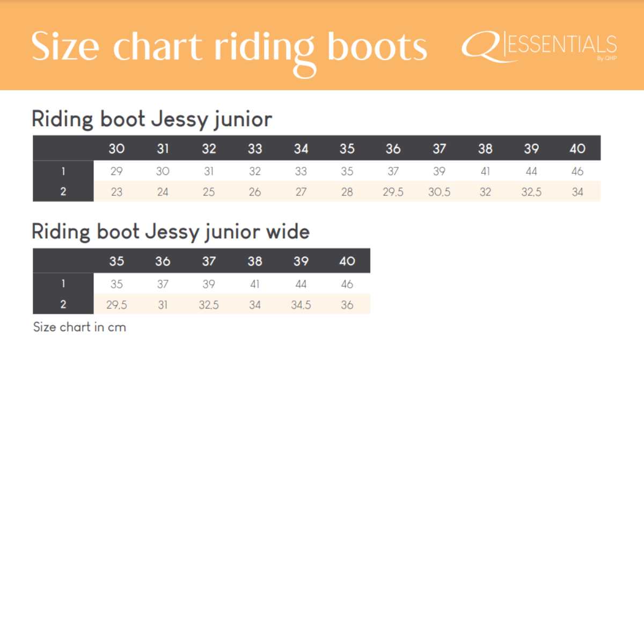
Task: Select row 2 label in wide table
Action: tap(63, 304)
